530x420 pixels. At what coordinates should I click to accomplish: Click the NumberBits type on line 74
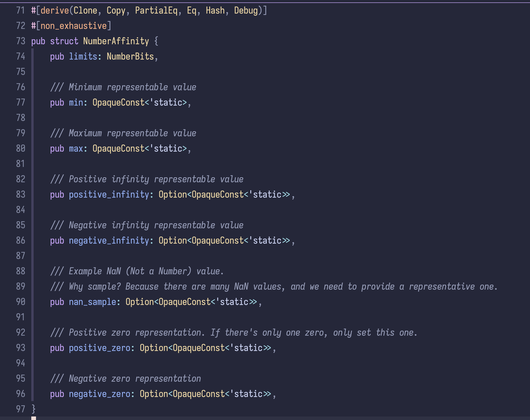[130, 56]
